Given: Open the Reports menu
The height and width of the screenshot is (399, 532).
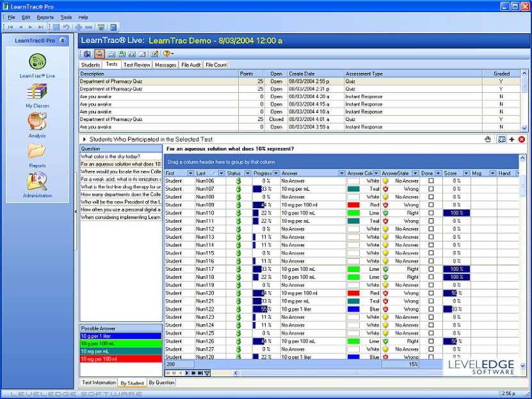Looking at the screenshot, I should (45, 17).
